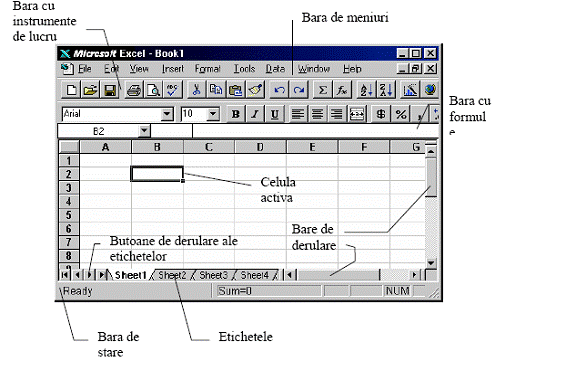Sort ascending with the A-Z icon

point(366,90)
